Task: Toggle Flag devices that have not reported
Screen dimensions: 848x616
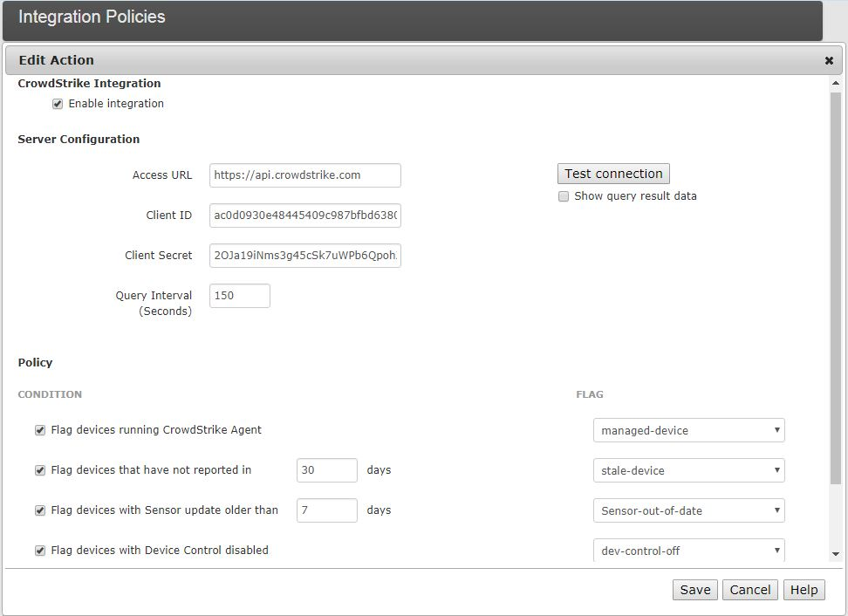Action: 40,470
